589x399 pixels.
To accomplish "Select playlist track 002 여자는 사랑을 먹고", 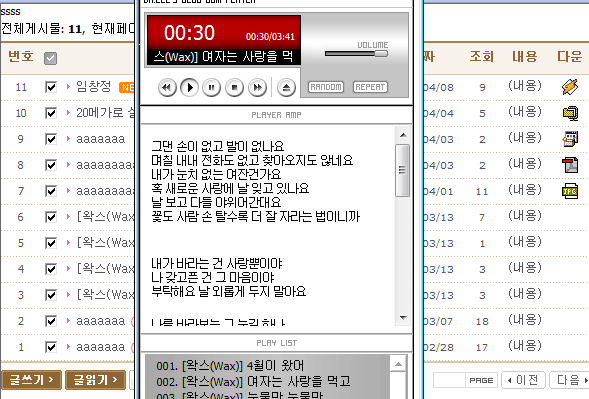I will tap(253, 382).
